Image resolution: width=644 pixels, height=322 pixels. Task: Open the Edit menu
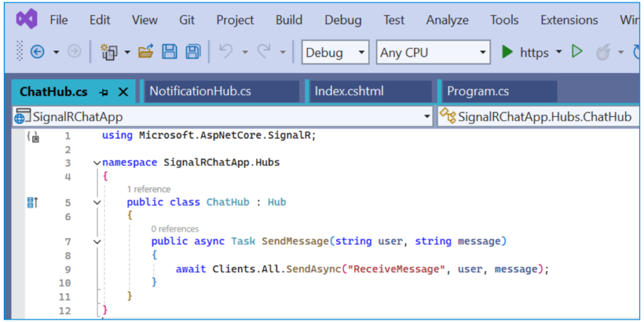(100, 19)
